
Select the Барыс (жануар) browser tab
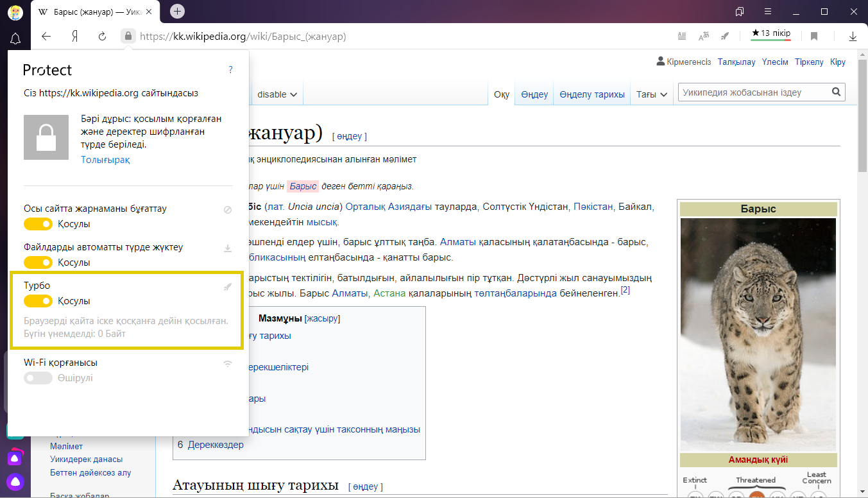coord(95,12)
